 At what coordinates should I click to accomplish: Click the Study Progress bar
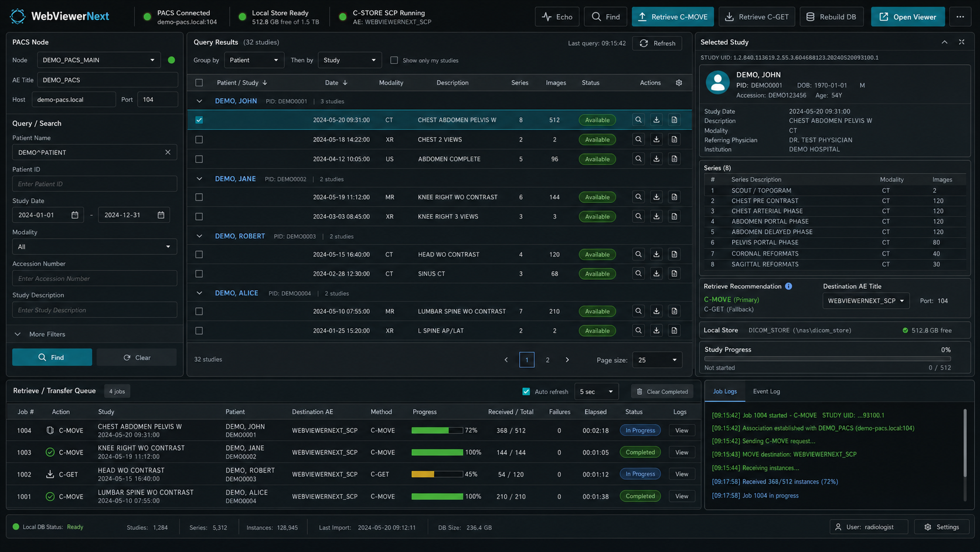coord(828,359)
